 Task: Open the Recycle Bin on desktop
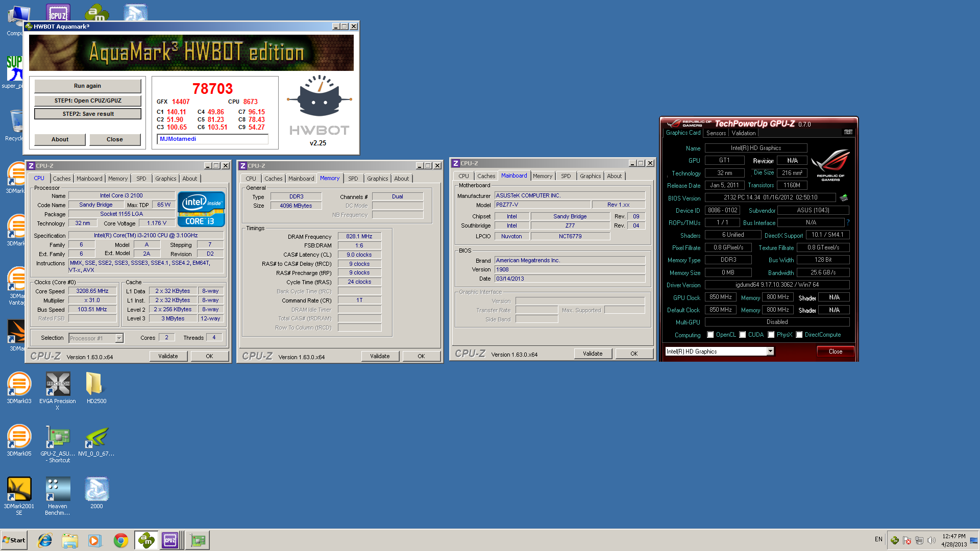tap(15, 125)
